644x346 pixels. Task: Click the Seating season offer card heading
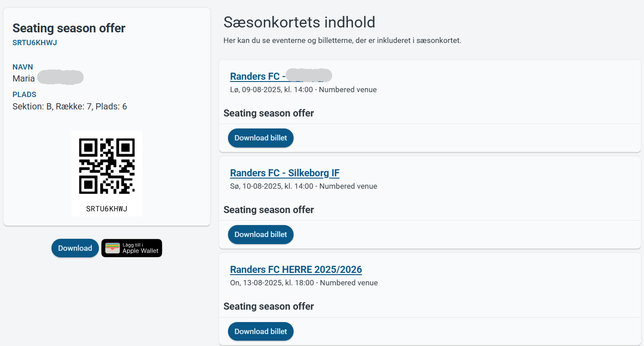tap(69, 28)
